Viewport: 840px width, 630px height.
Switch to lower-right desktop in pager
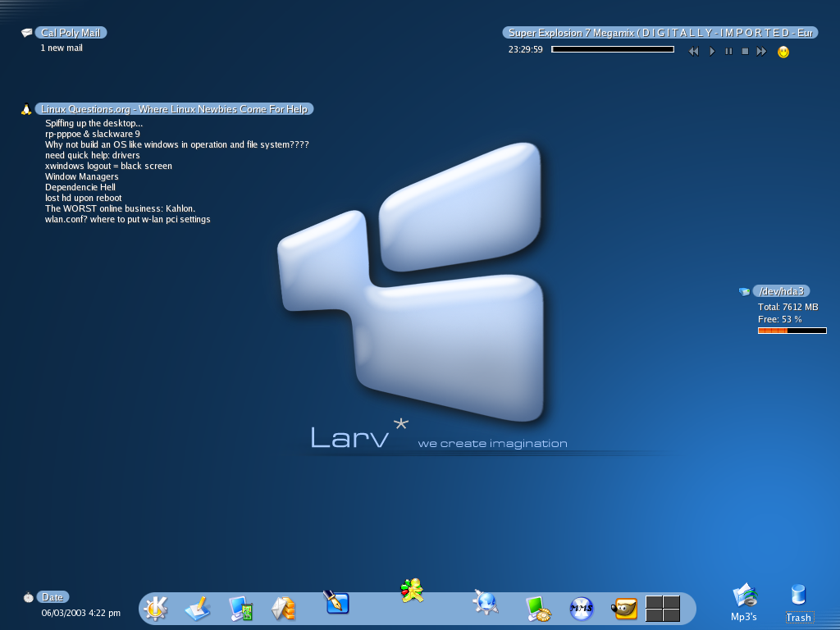(x=672, y=615)
